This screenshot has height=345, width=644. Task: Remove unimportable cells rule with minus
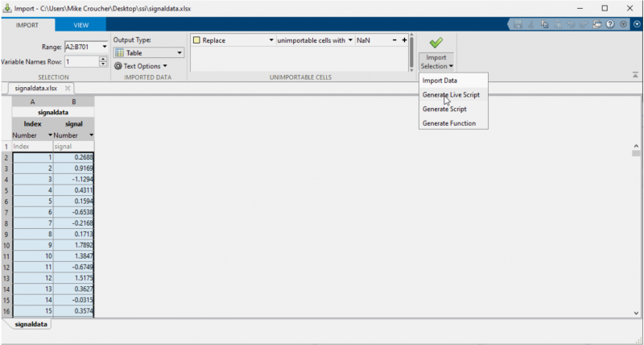click(x=394, y=40)
